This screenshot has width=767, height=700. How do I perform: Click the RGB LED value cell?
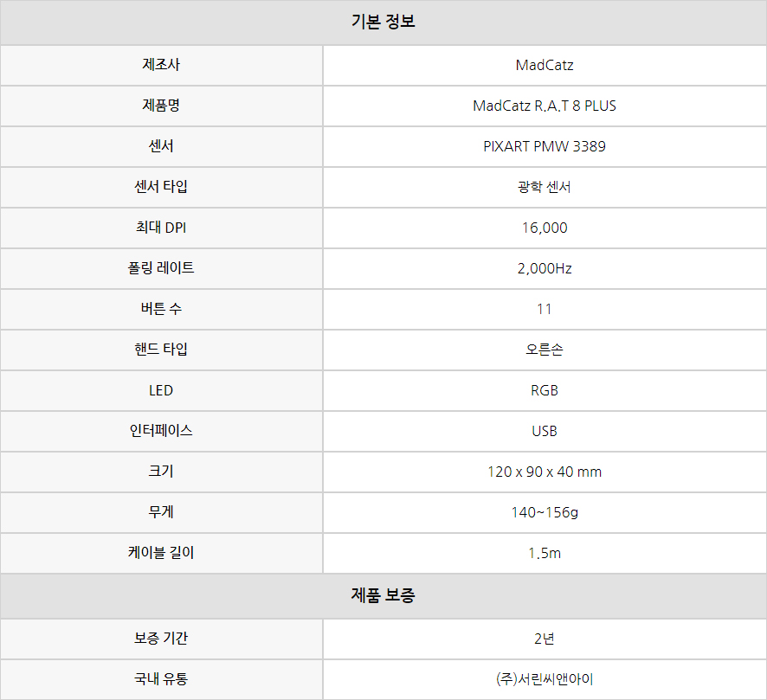click(x=545, y=390)
